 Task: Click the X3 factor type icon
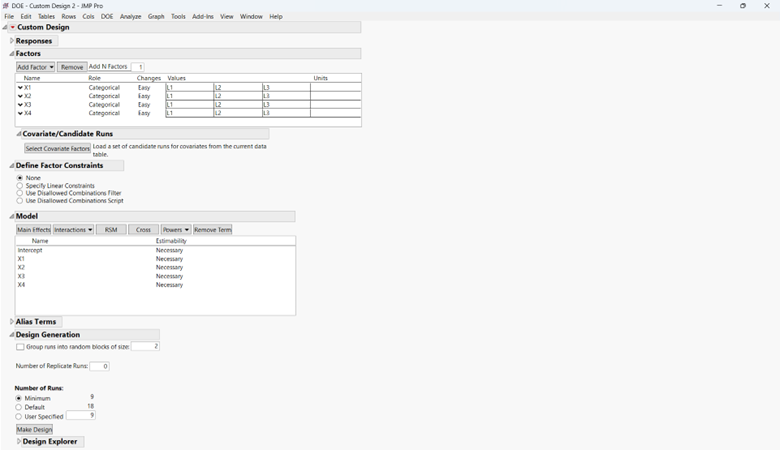tap(20, 104)
